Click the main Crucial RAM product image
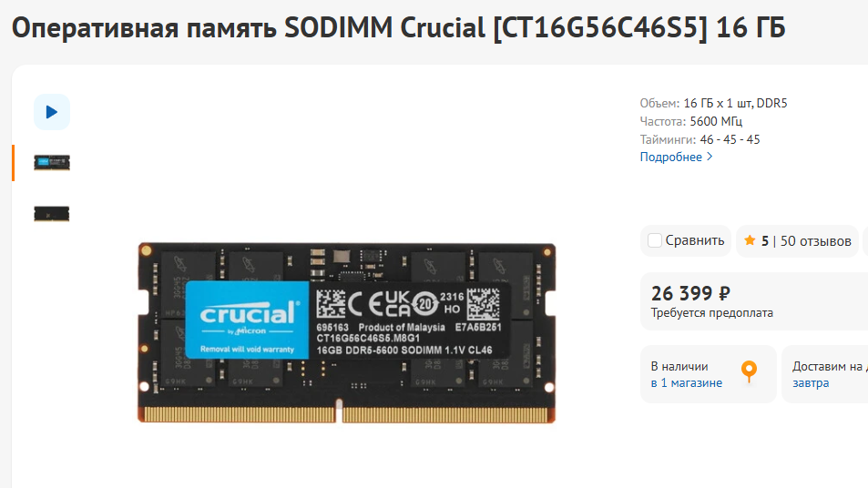The image size is (868, 488). pyautogui.click(x=346, y=333)
